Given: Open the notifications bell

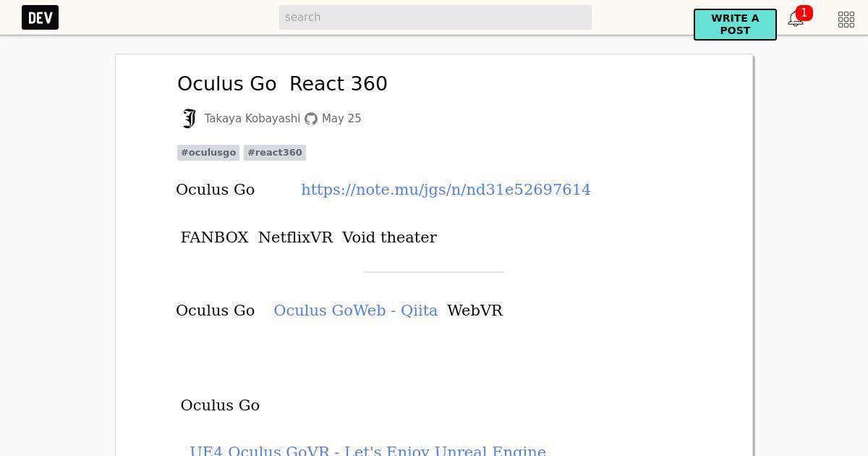Looking at the screenshot, I should click(796, 20).
